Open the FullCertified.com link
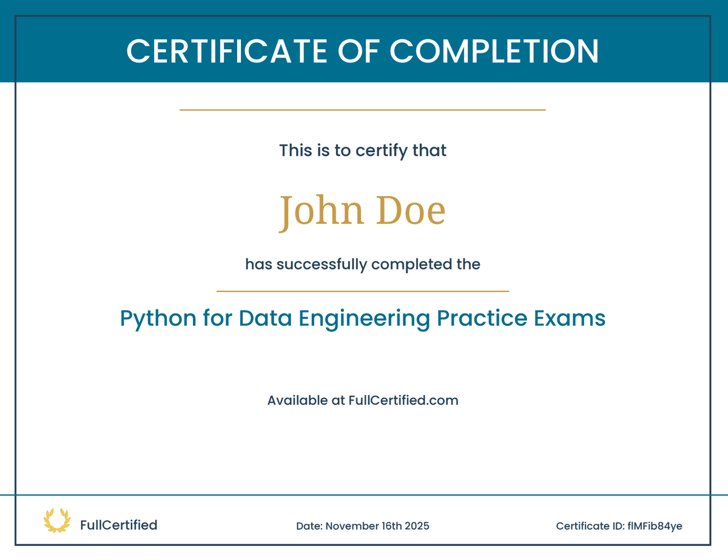728x560 pixels. [x=403, y=400]
